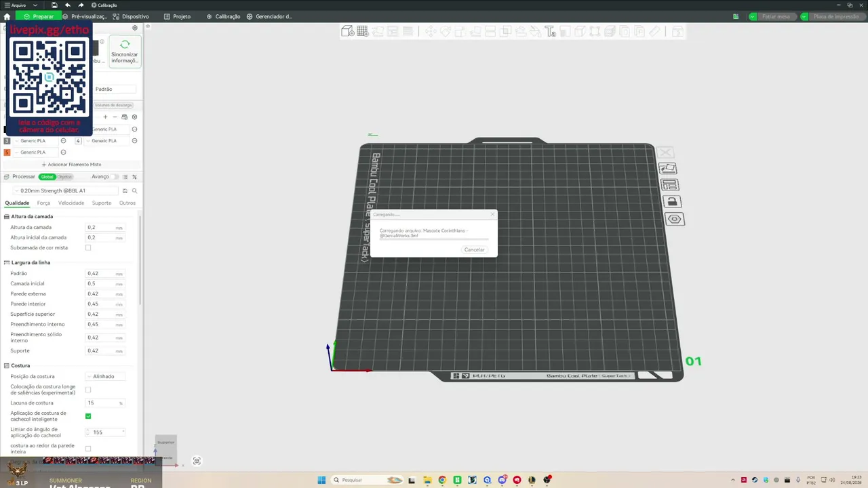Open the Projeto tab
Screen dimensions: 868x488
178,16
